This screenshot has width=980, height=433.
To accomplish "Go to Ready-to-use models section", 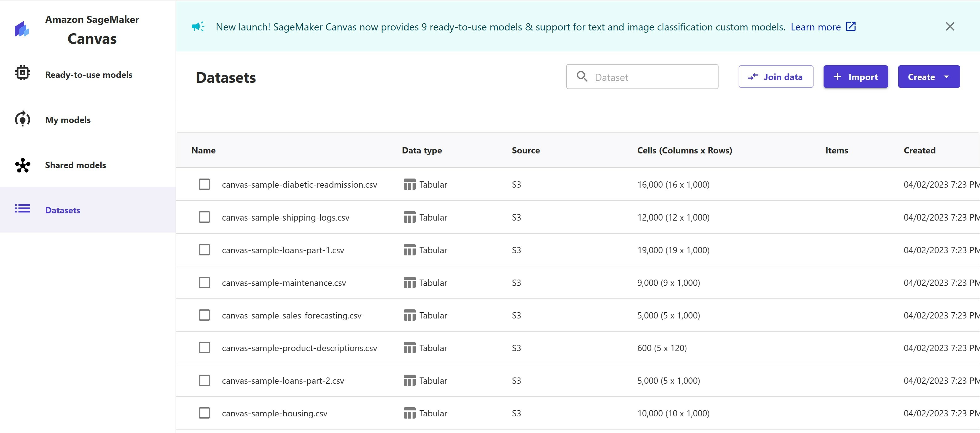I will point(89,75).
